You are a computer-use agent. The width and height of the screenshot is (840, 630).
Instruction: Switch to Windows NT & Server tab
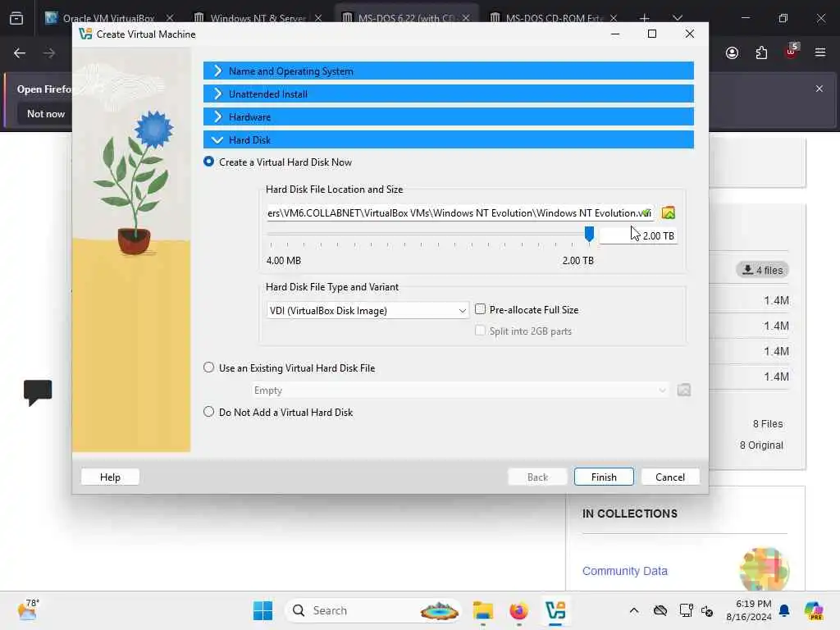point(258,18)
